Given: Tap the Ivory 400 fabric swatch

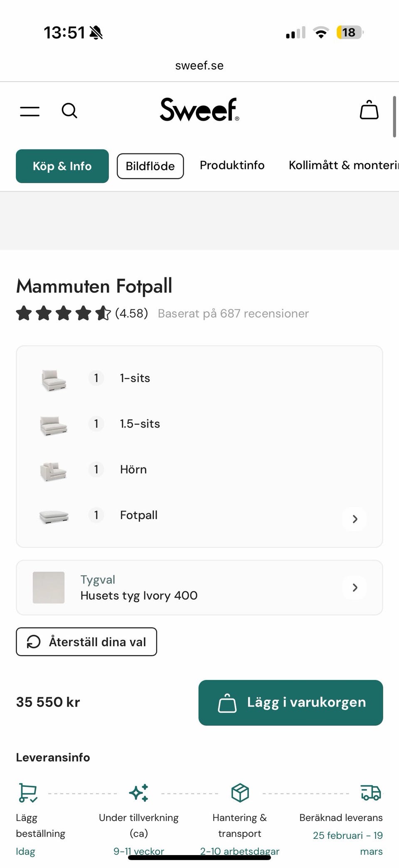Looking at the screenshot, I should [x=49, y=587].
